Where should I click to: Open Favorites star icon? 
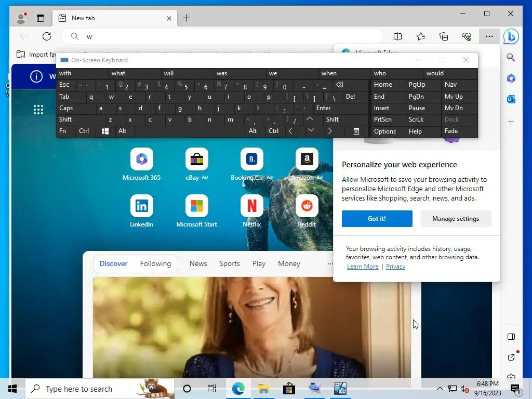pos(421,36)
